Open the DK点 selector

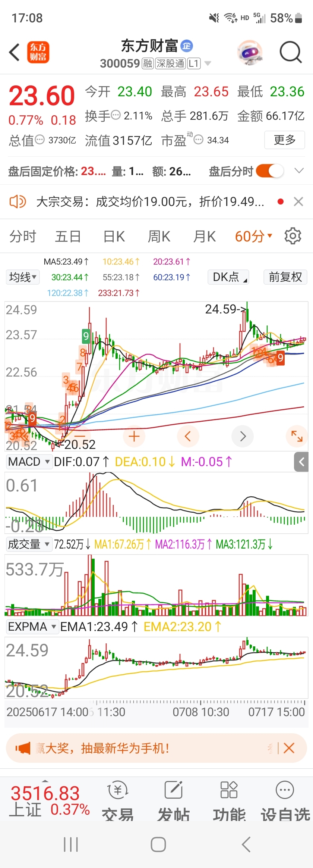pos(228,277)
